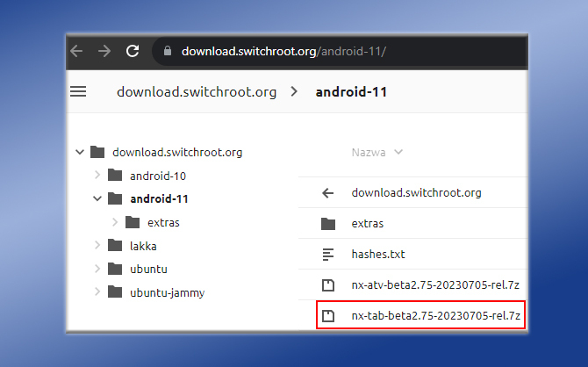588x367 pixels.
Task: Select ubuntu folder in the tree
Action: pos(148,269)
